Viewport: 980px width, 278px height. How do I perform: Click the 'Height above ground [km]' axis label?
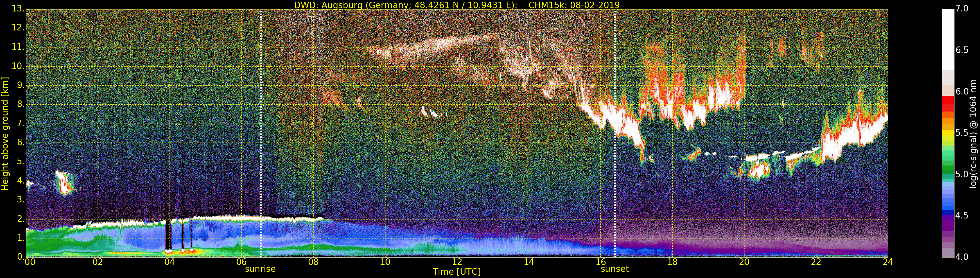(5, 134)
